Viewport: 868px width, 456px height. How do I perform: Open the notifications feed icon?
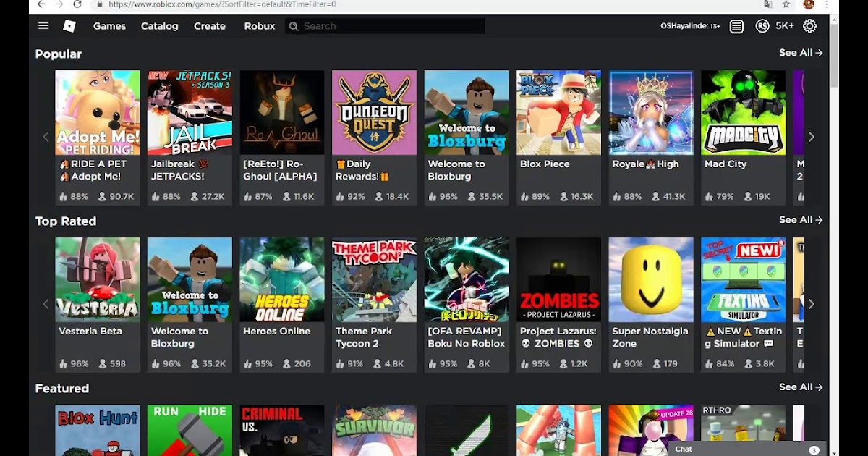click(x=736, y=26)
